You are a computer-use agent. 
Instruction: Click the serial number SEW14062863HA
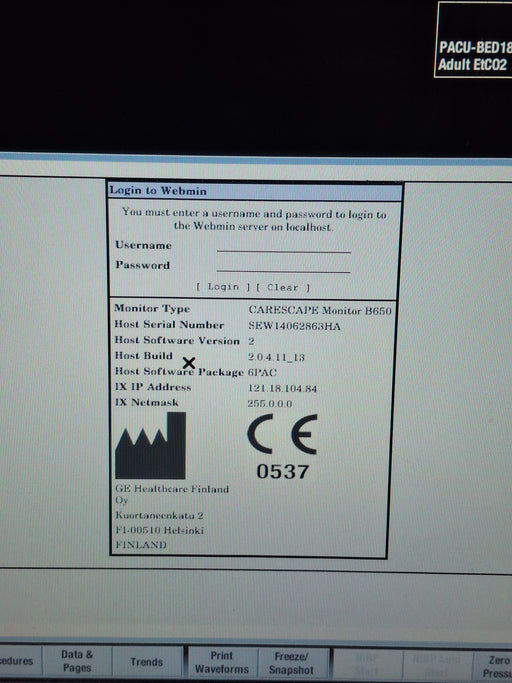(294, 326)
